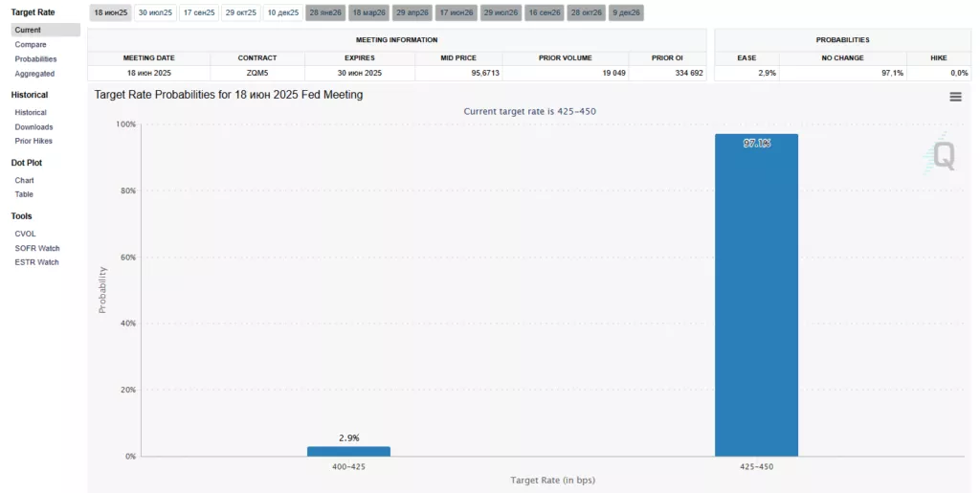The height and width of the screenshot is (493, 980).
Task: Select the 28 янв26 meeting tab
Action: click(325, 12)
